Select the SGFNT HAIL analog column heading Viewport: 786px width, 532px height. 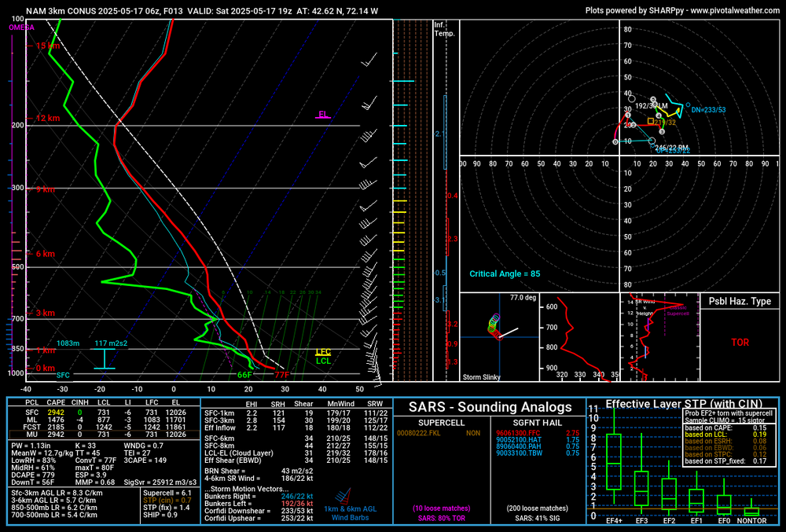coord(537,423)
